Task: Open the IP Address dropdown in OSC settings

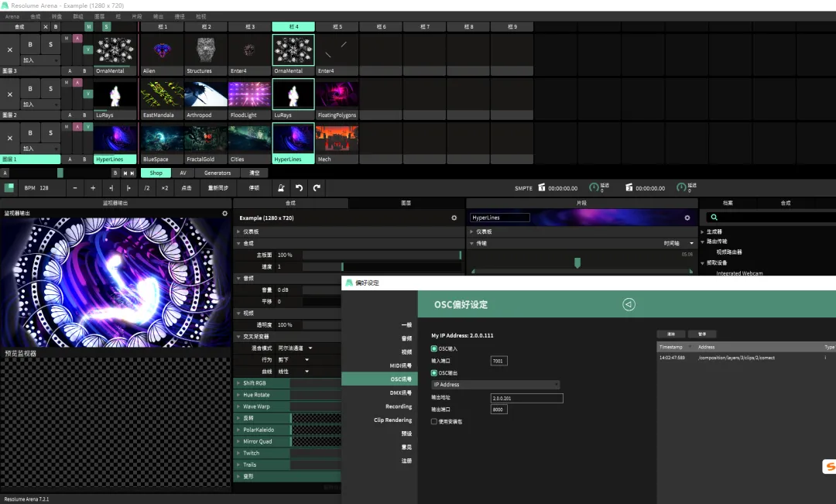Action: coord(495,385)
